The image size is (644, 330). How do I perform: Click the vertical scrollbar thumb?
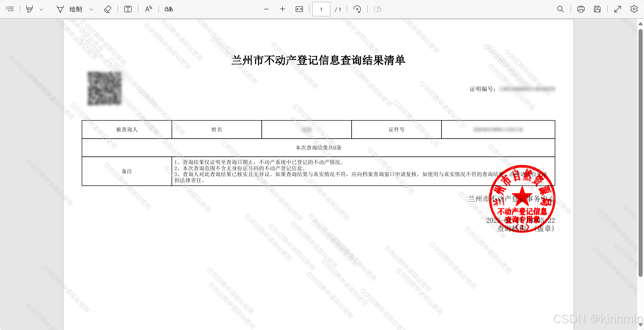tap(640, 153)
